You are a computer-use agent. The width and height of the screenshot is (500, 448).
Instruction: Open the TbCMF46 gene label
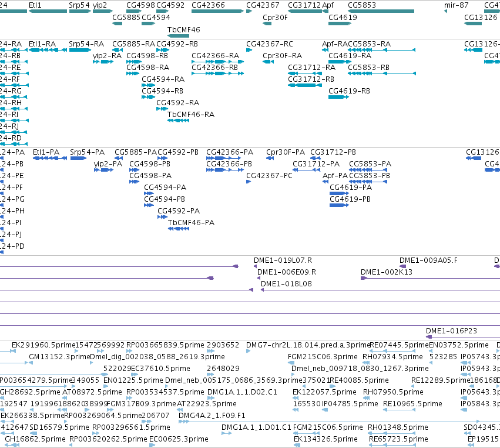point(184,29)
